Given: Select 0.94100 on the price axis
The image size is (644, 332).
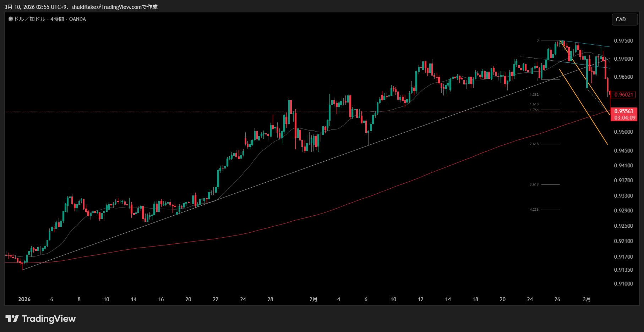Looking at the screenshot, I should click(x=623, y=166).
